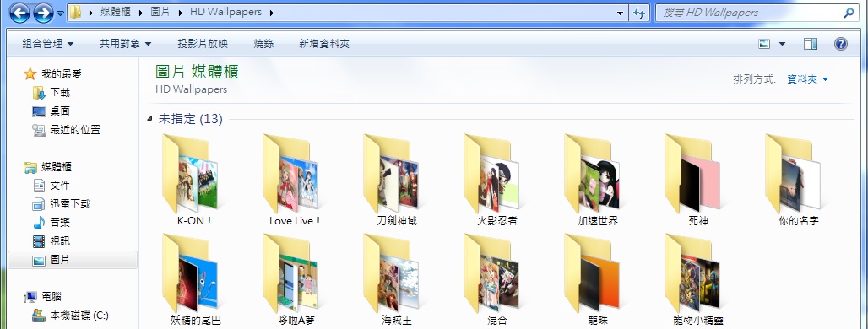The width and height of the screenshot is (868, 329).
Task: Click the folder icon in address bar
Action: click(x=75, y=12)
